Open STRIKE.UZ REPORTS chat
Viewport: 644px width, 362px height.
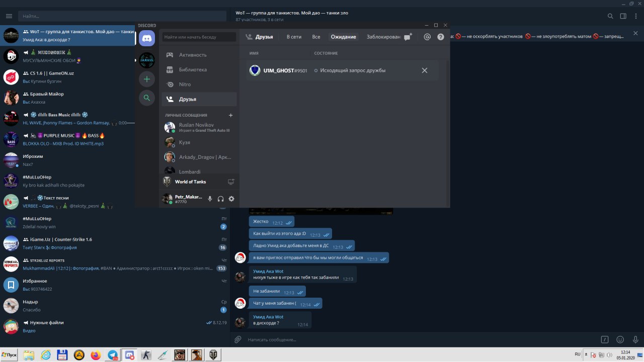click(115, 264)
